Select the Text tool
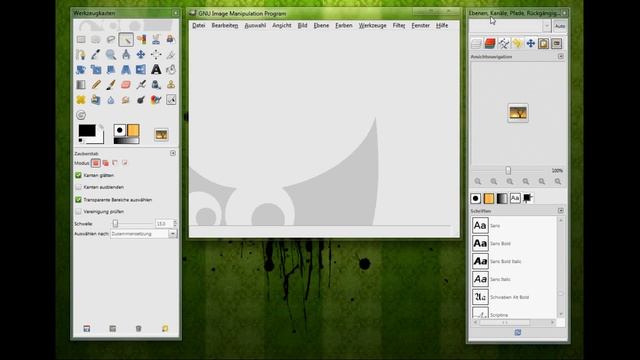 pyautogui.click(x=156, y=70)
